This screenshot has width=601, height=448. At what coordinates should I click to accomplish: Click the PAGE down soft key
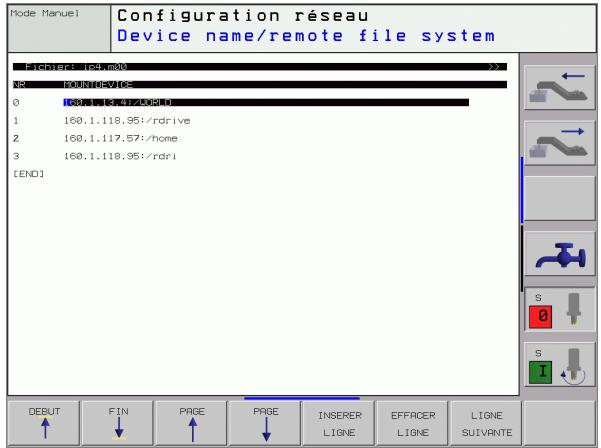(265, 423)
